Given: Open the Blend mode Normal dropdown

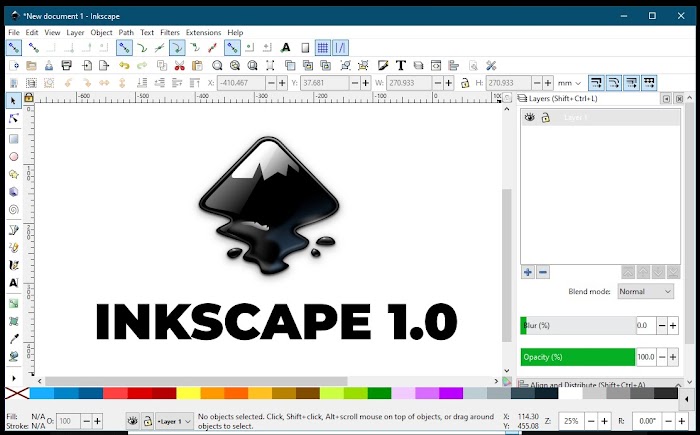Looking at the screenshot, I should point(646,291).
